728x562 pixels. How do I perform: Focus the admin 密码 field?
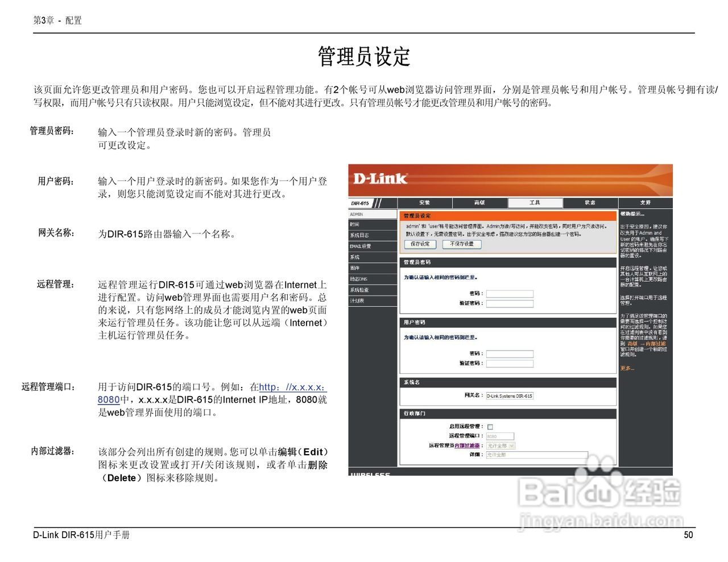pos(510,294)
